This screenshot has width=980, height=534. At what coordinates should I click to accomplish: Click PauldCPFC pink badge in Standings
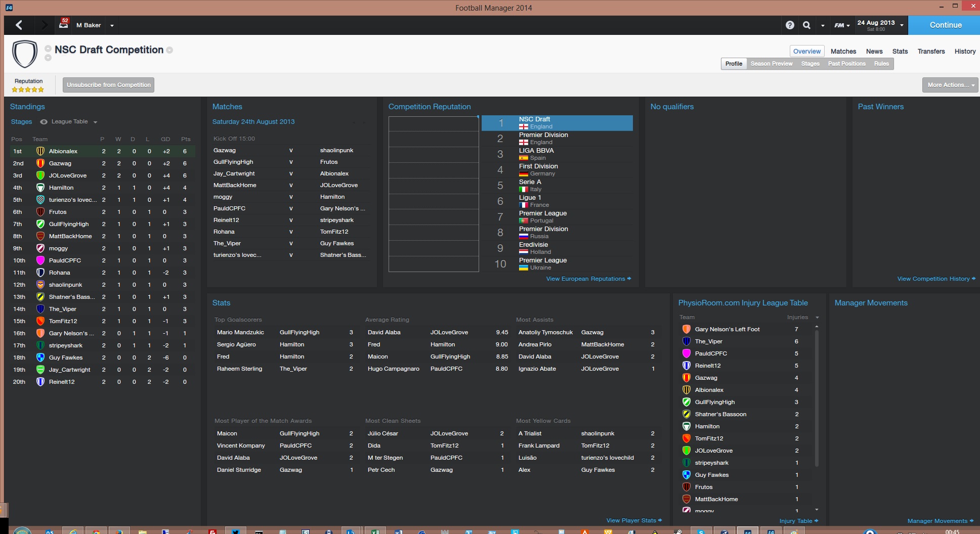[x=40, y=260]
